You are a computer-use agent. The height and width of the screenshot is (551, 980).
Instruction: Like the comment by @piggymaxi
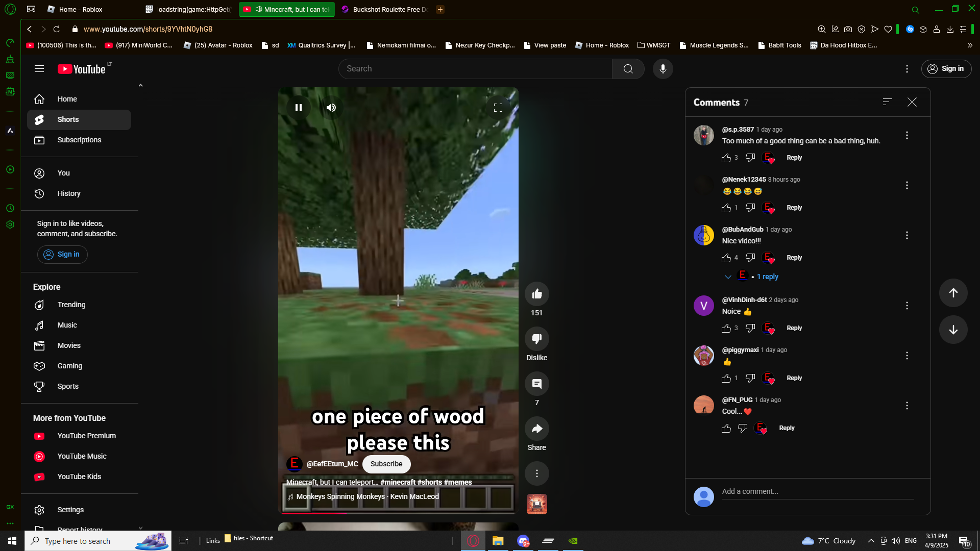click(x=726, y=379)
